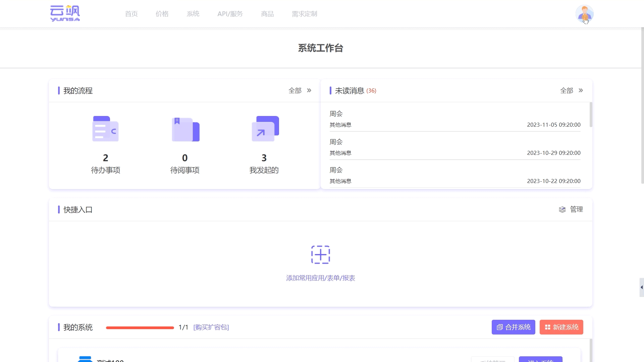Click the 我的系统 section title
The height and width of the screenshot is (362, 644).
coord(78,327)
